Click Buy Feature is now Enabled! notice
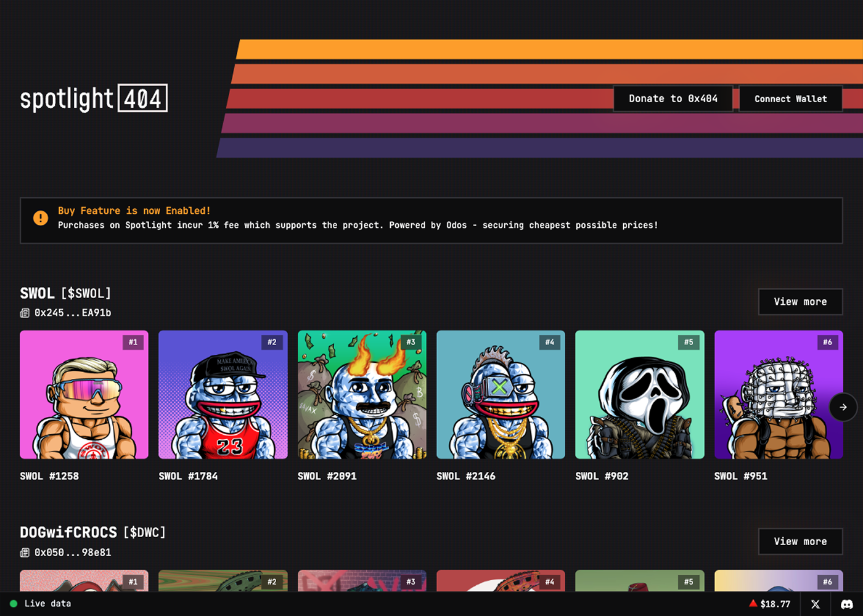 click(431, 221)
